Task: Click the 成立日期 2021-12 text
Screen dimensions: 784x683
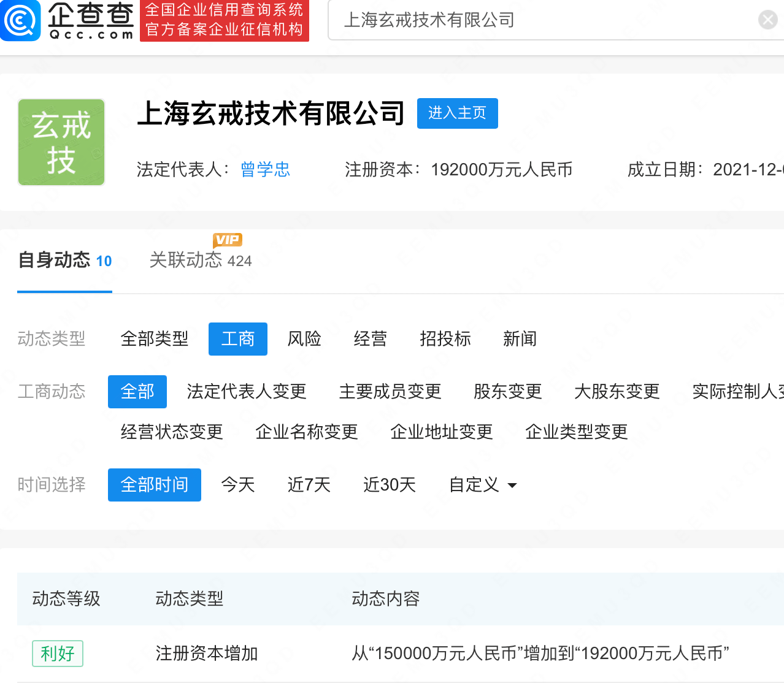Action: (x=705, y=169)
